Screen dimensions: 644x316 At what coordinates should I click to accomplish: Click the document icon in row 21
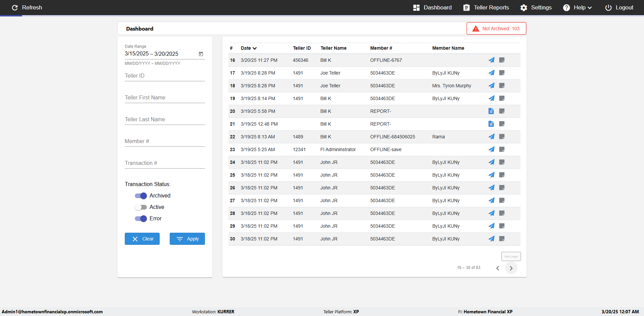tap(491, 124)
